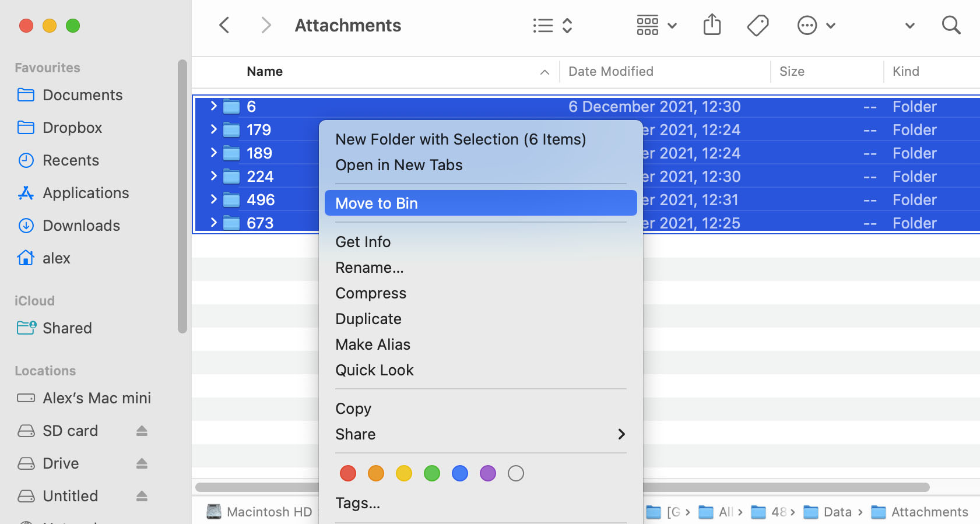Eject the SD card
Screen dimensions: 980x524
point(142,431)
